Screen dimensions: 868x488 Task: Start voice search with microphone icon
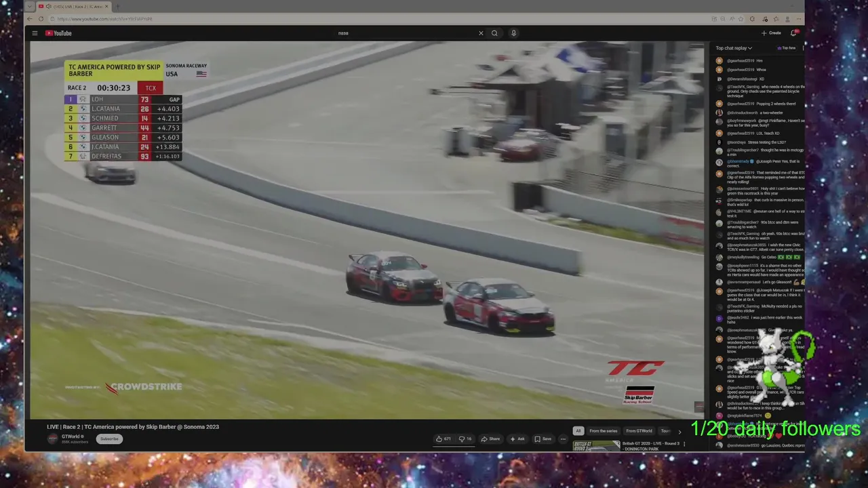(513, 33)
